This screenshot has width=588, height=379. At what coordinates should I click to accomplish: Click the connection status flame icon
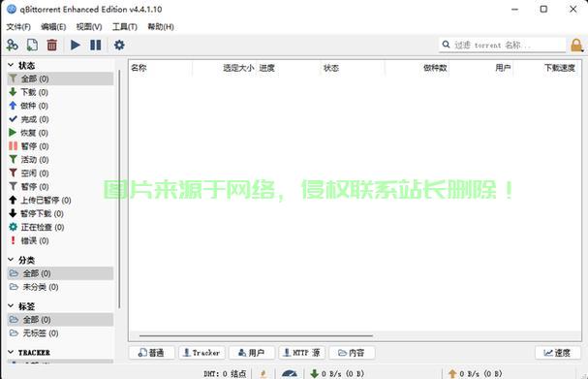[263, 374]
